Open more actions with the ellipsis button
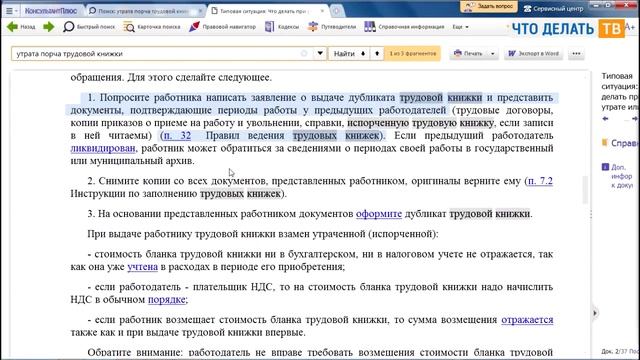Image resolution: width=640 pixels, height=360 pixels. 576,53
